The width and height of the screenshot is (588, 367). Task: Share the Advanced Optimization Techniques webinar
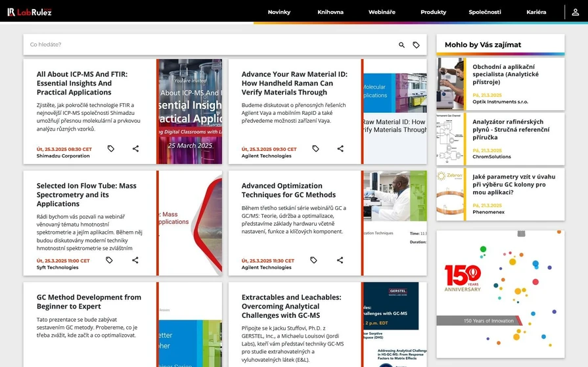[340, 261]
